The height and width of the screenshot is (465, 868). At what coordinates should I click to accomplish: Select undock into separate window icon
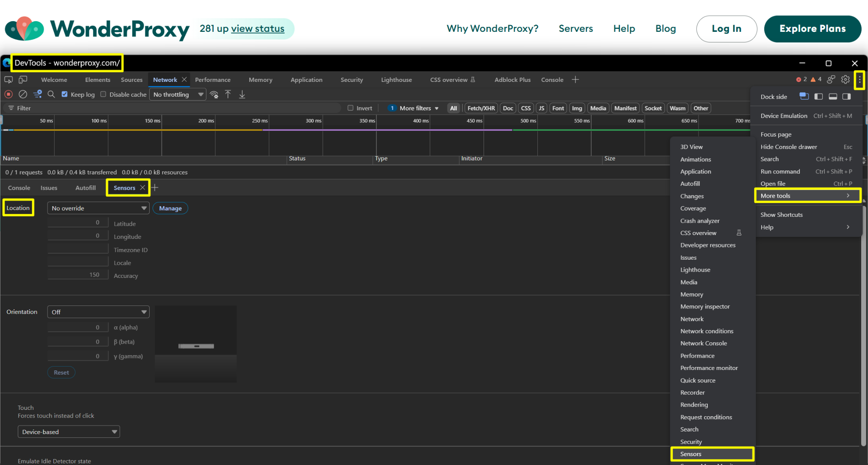click(804, 96)
